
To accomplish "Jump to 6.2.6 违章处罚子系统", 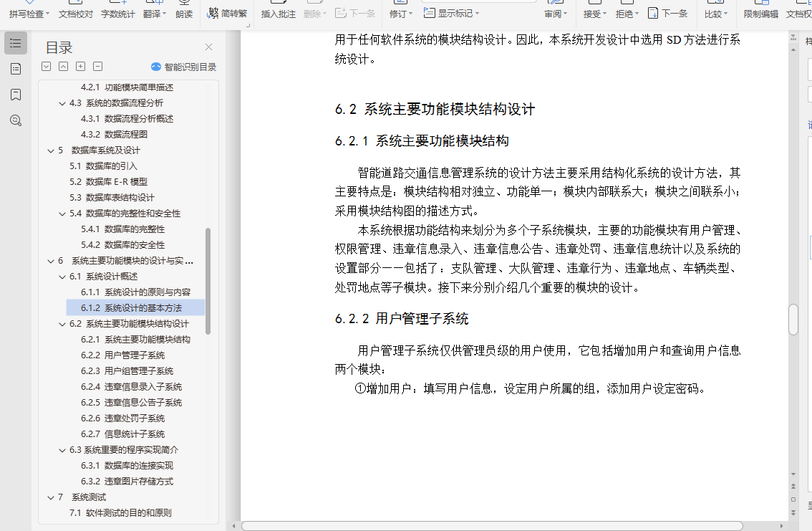I will 122,418.
